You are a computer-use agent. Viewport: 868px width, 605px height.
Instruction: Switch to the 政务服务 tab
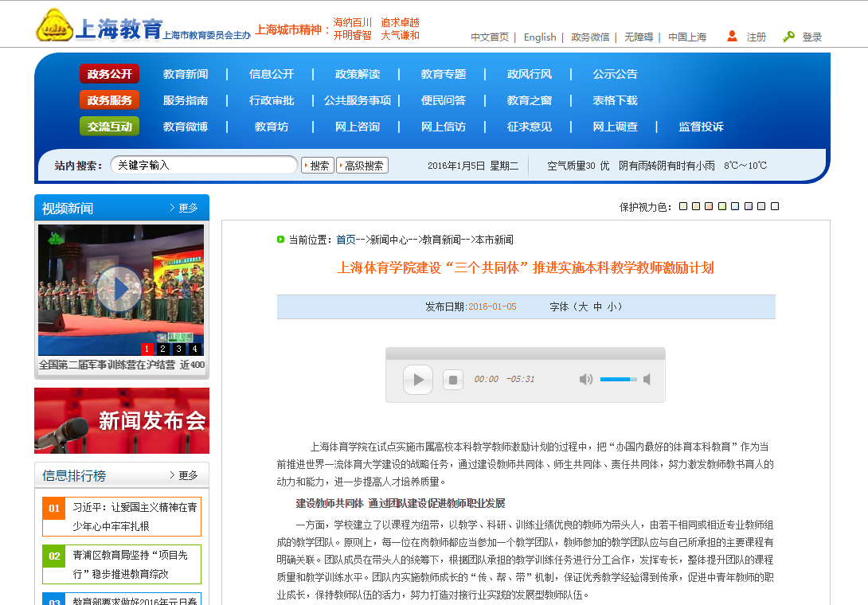point(108,100)
